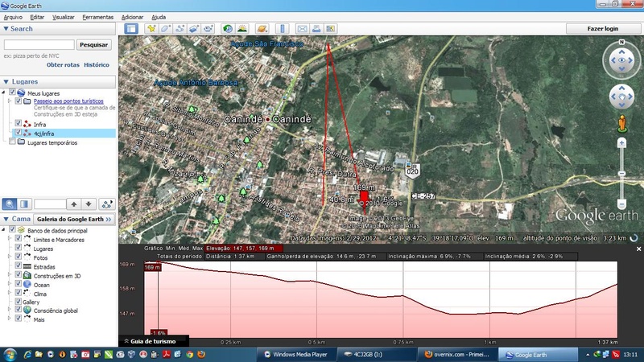Click the Add Placemark pin icon
Screen dimensions: 644x362
pyautogui.click(x=151, y=29)
